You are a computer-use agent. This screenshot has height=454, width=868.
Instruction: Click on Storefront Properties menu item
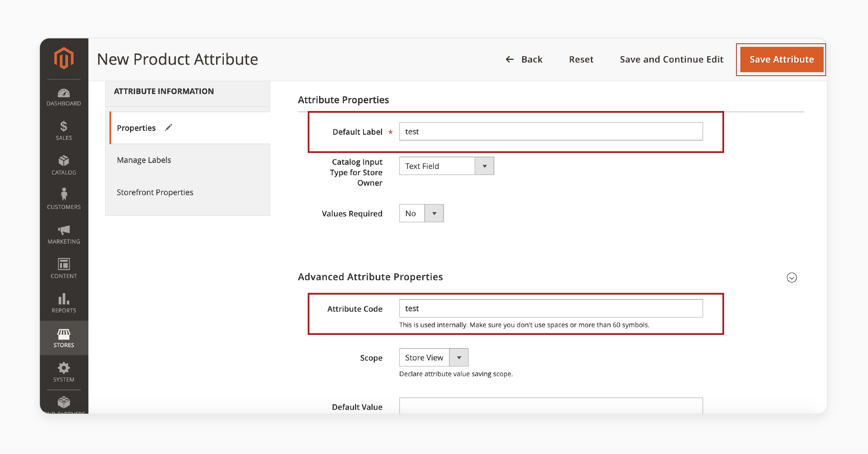tap(155, 191)
